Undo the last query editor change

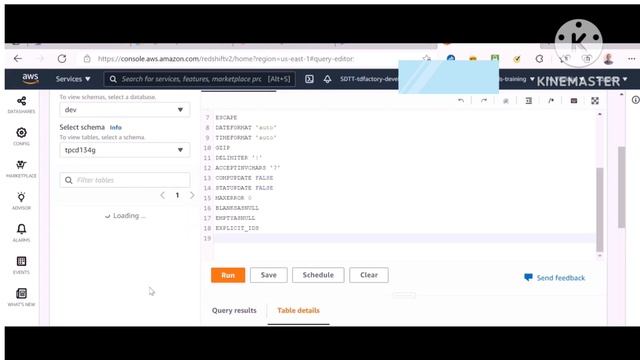(x=461, y=100)
